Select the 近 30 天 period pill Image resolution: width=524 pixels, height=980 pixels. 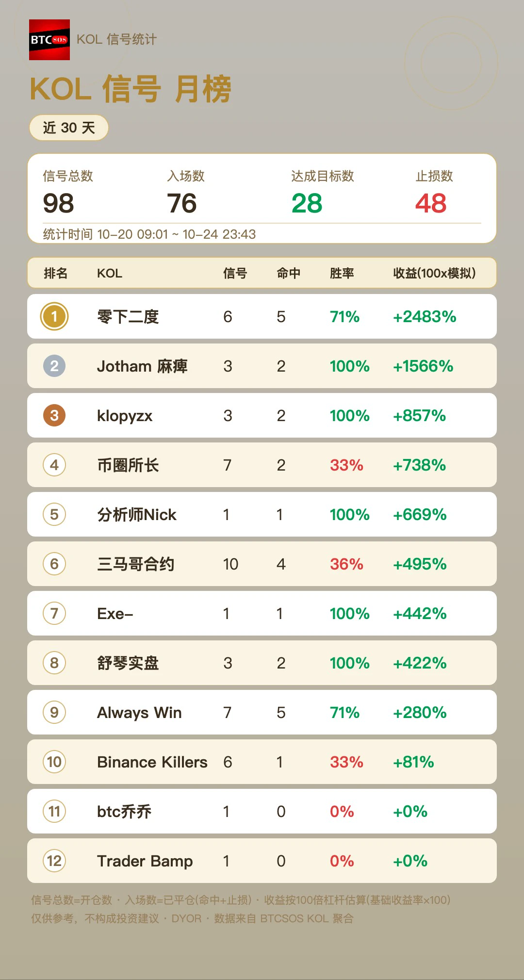tap(69, 128)
